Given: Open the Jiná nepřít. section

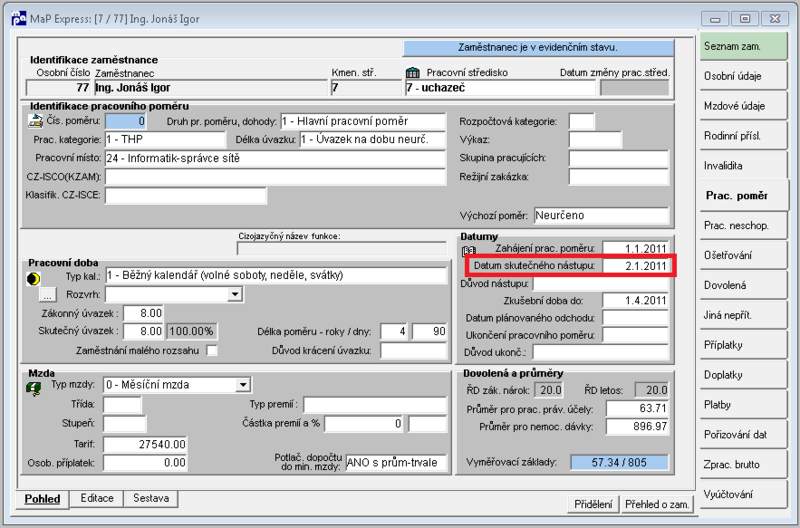Looking at the screenshot, I should click(x=743, y=315).
